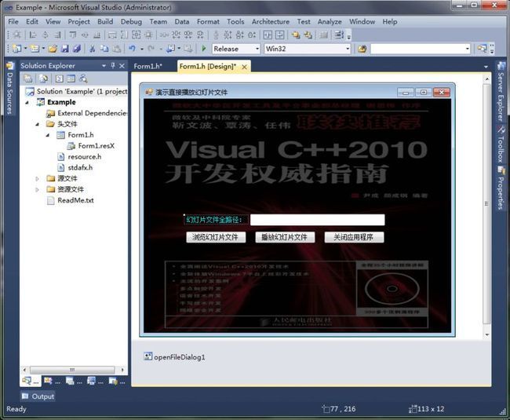Click the Send to Back icon
Image resolution: width=510 pixels, height=420 pixels.
pyautogui.click(x=308, y=35)
